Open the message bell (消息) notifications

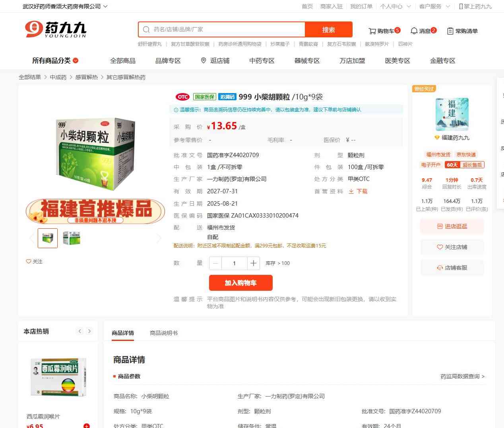(414, 31)
